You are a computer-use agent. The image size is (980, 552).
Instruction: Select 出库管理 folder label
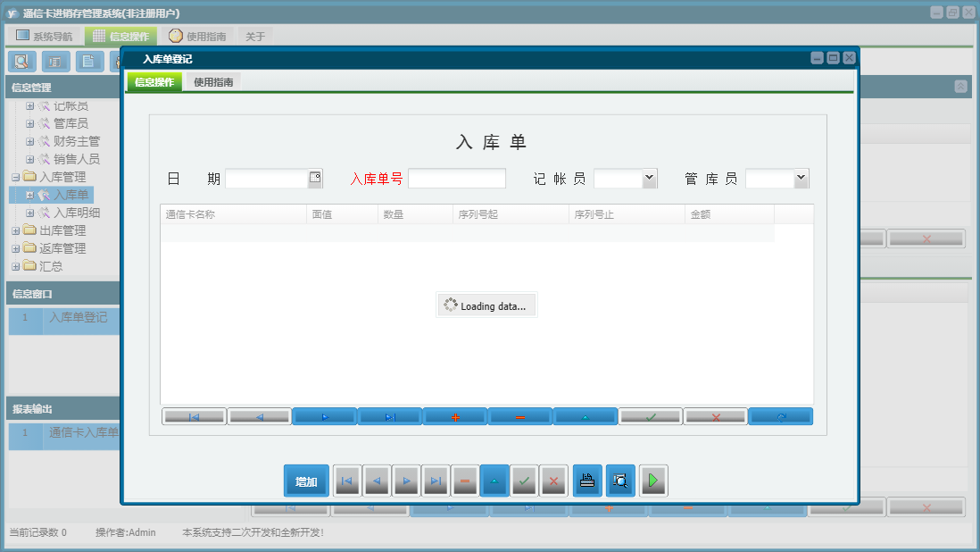62,230
